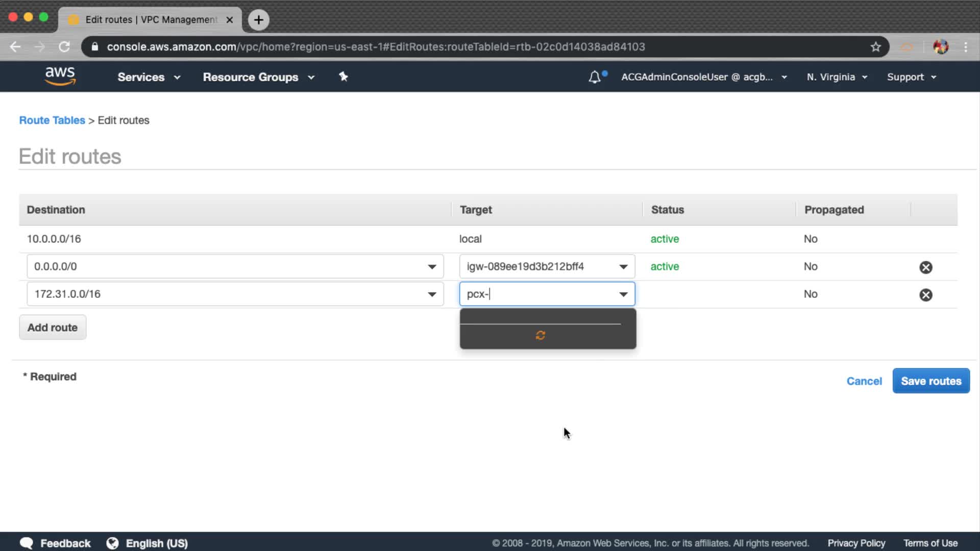
Task: Remove the 0.0.0.0/0 route with X icon
Action: click(925, 267)
